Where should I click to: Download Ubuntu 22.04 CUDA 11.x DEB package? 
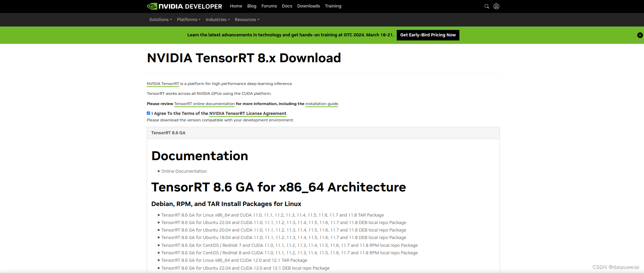pos(284,223)
